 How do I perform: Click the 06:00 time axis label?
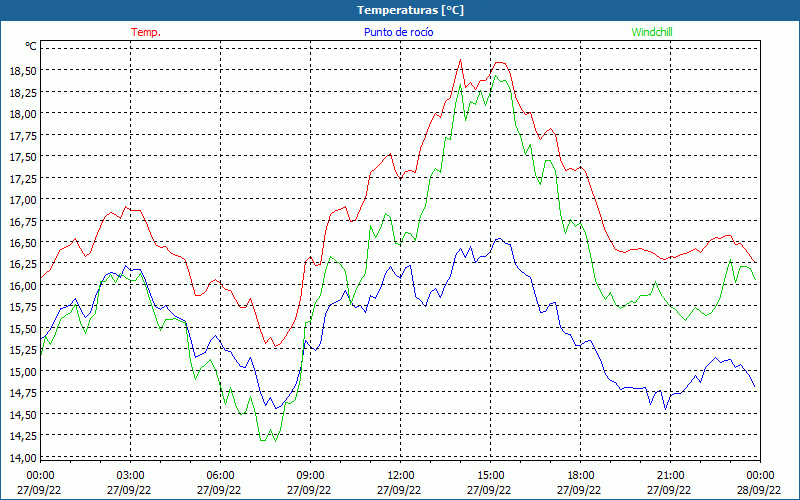[x=220, y=476]
